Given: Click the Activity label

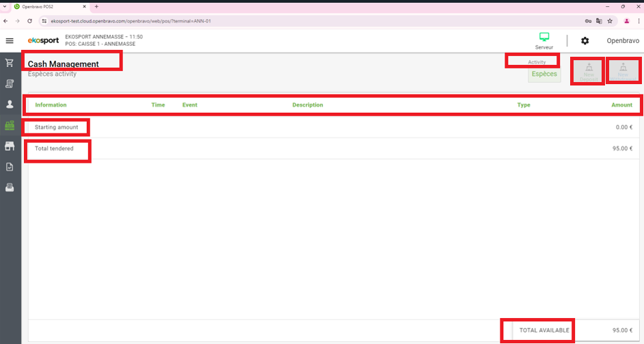Looking at the screenshot, I should 537,62.
